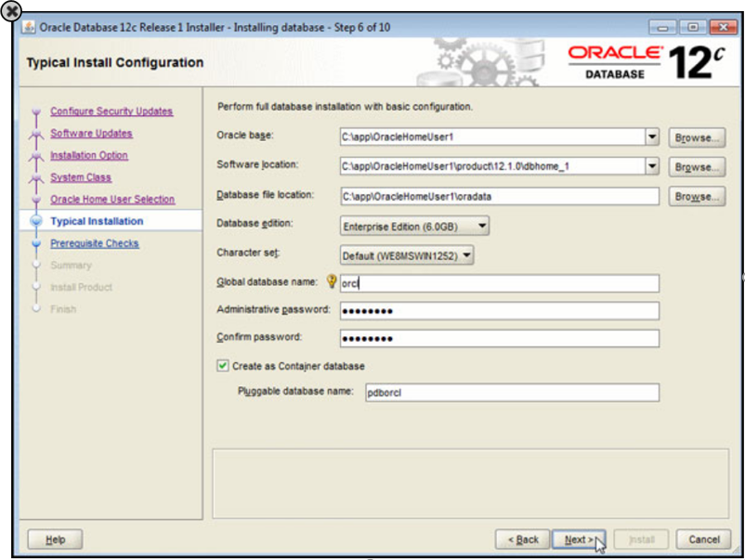This screenshot has height=560, width=745.
Task: Close the overlay with the round X icon
Action: coord(11,11)
